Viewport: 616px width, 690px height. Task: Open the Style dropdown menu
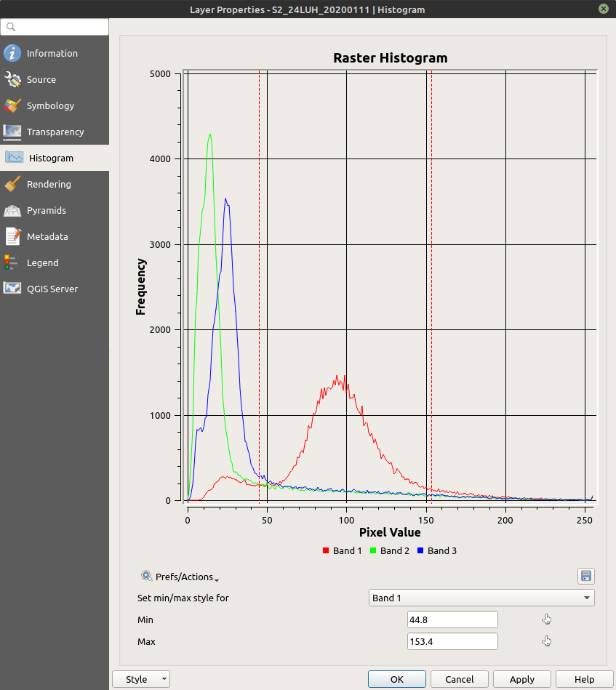tap(140, 678)
